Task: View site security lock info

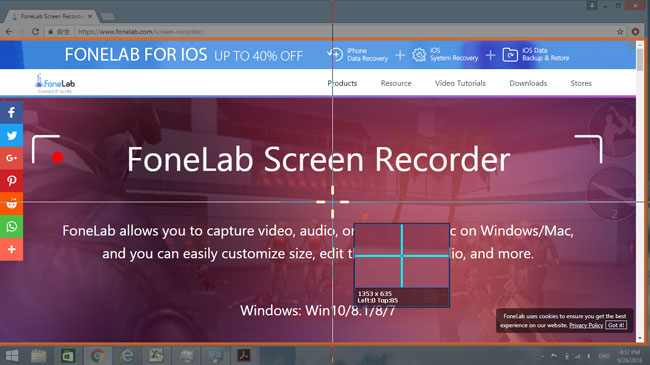Action: tap(51, 32)
